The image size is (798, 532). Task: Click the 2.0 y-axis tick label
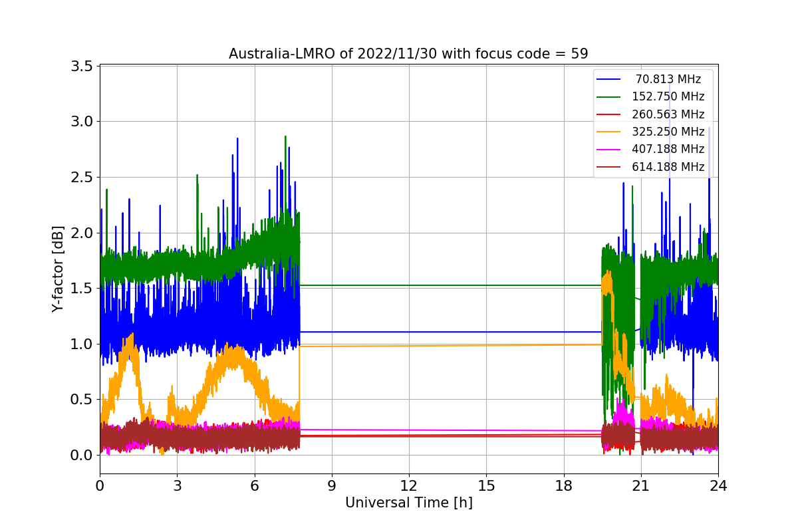click(x=80, y=233)
